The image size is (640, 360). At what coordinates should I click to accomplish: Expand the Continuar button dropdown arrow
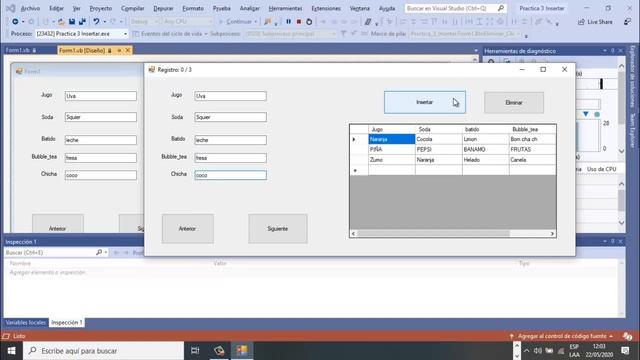click(x=256, y=22)
